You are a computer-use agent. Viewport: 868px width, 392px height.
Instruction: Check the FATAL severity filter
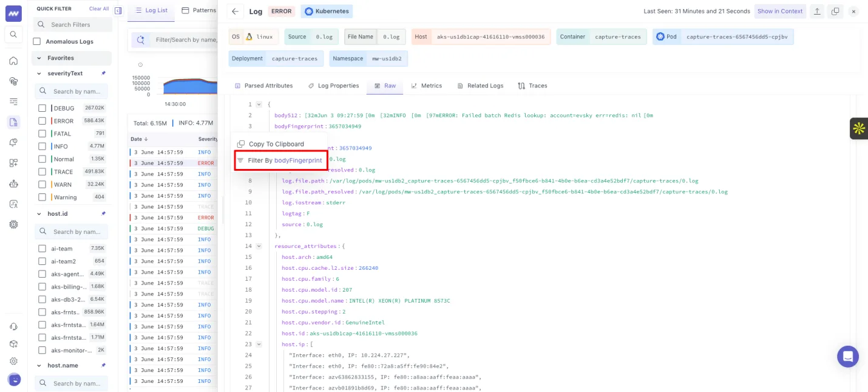[x=42, y=133]
